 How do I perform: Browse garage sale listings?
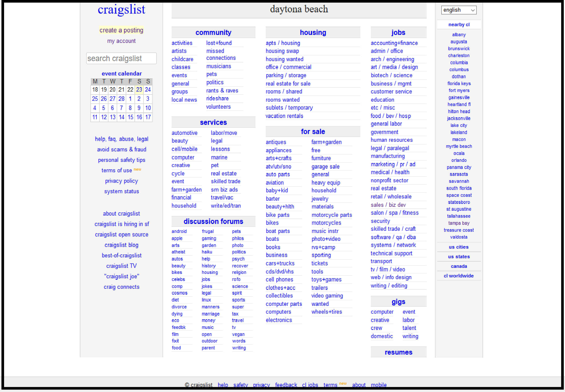[x=325, y=167]
